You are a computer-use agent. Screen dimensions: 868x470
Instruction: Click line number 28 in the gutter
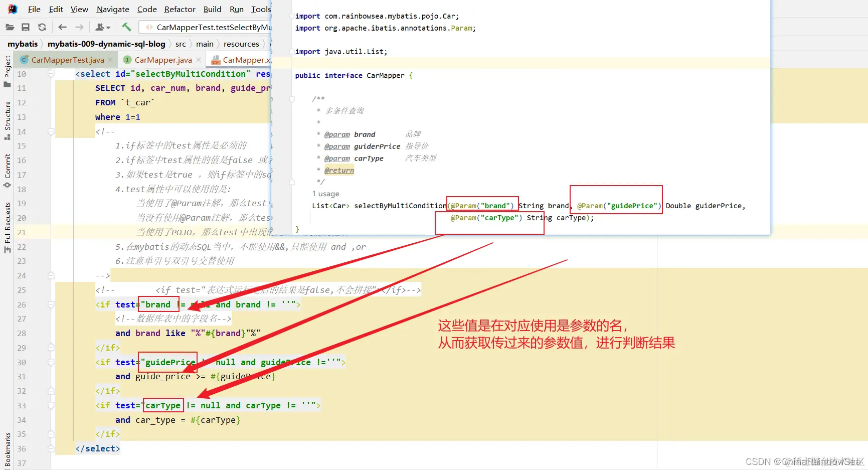click(22, 333)
